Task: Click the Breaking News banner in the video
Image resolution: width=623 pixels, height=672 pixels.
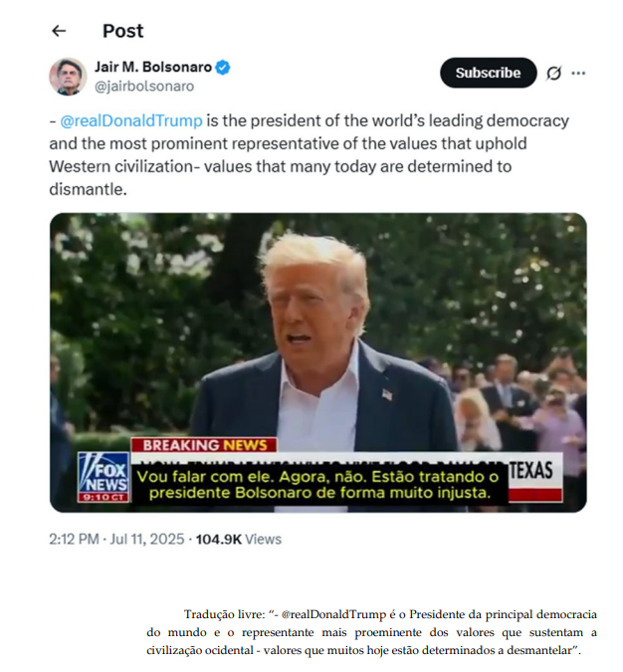Action: point(204,445)
